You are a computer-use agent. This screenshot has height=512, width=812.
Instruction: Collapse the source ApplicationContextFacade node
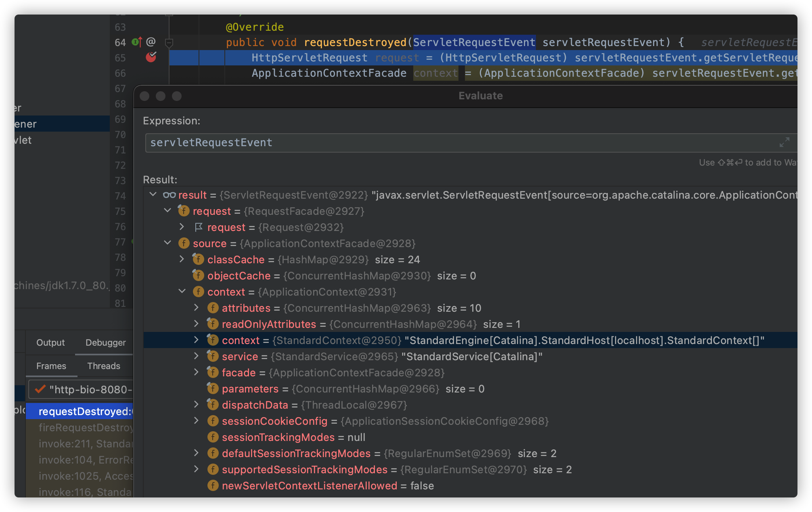click(167, 243)
